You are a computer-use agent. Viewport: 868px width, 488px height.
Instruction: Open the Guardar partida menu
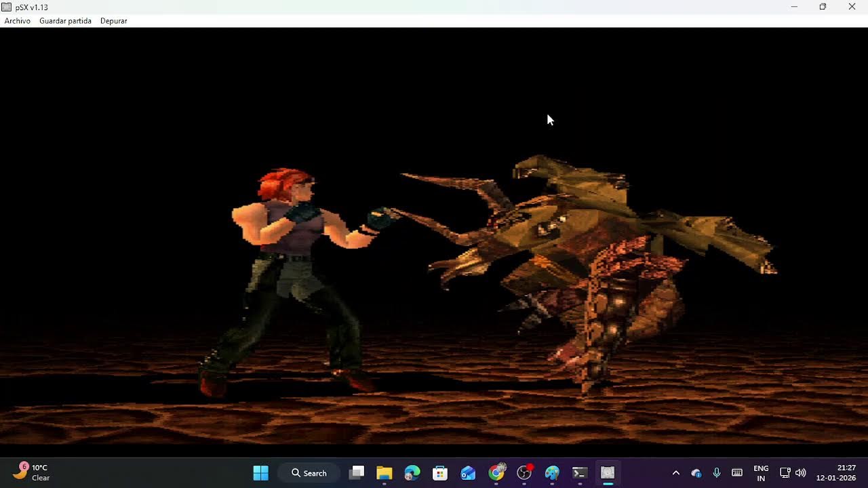65,21
